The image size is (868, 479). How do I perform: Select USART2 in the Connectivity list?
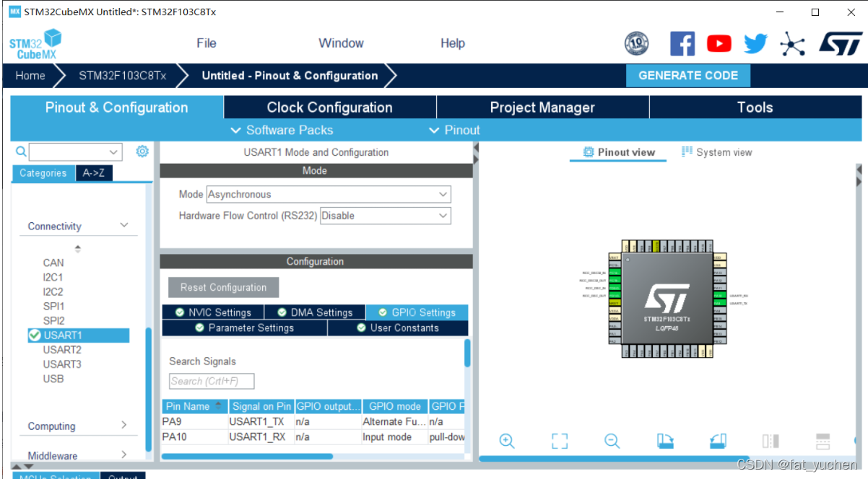tap(61, 349)
